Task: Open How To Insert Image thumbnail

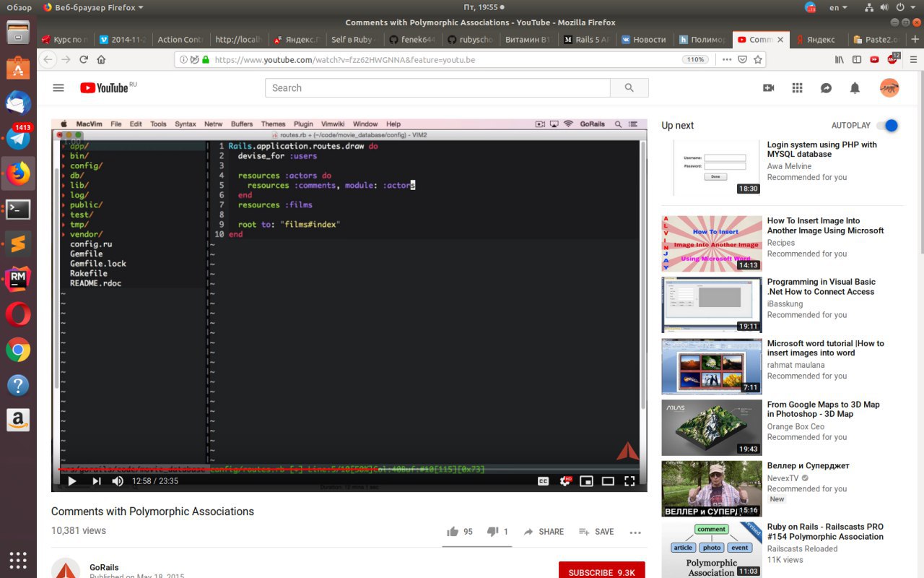Action: click(x=712, y=243)
